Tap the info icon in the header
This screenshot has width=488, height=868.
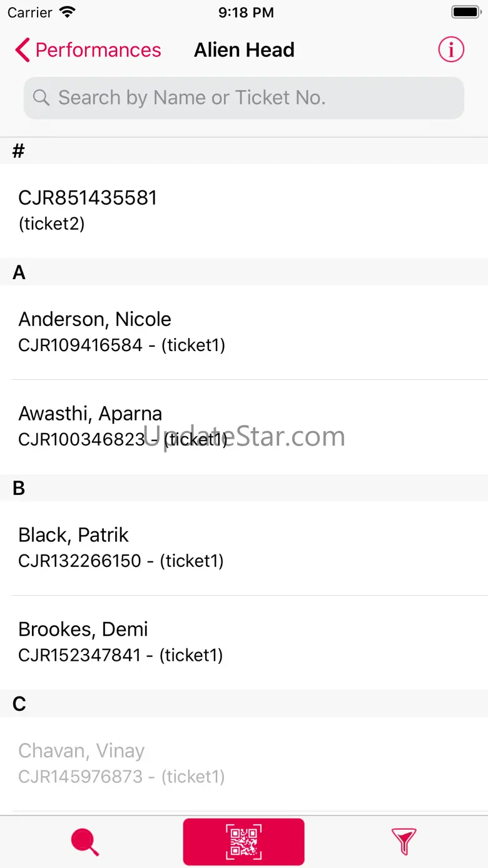pos(451,49)
